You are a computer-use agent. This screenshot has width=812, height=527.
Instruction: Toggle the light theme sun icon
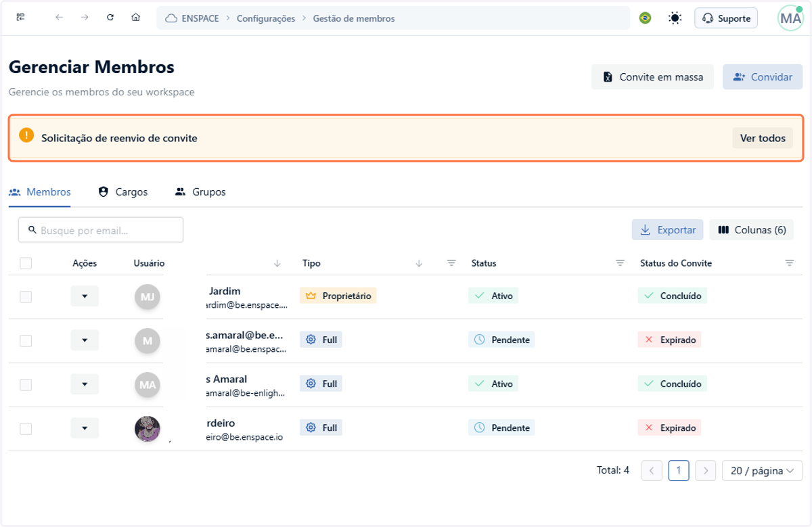coord(675,18)
